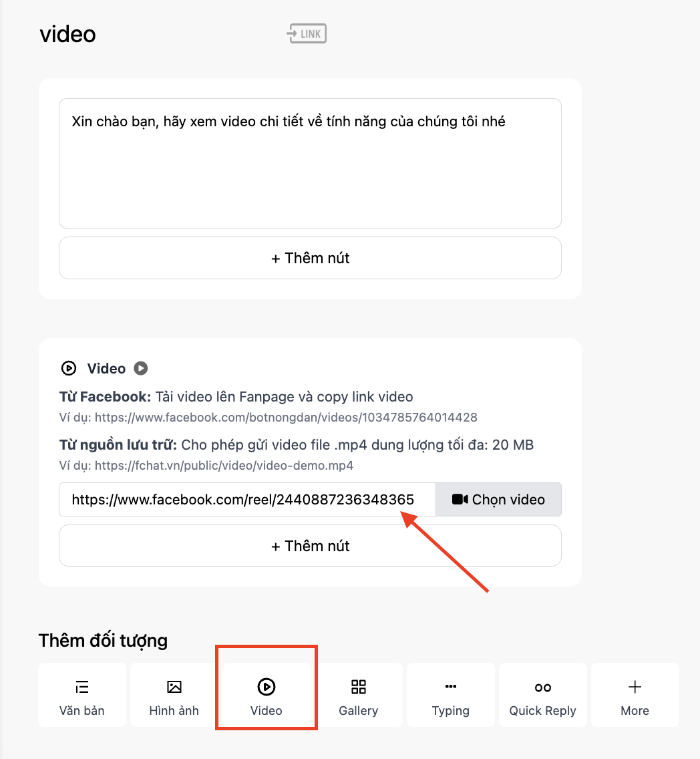Image resolution: width=700 pixels, height=759 pixels.
Task: Click the "Thêm đối tượng" heading
Action: pyautogui.click(x=104, y=641)
